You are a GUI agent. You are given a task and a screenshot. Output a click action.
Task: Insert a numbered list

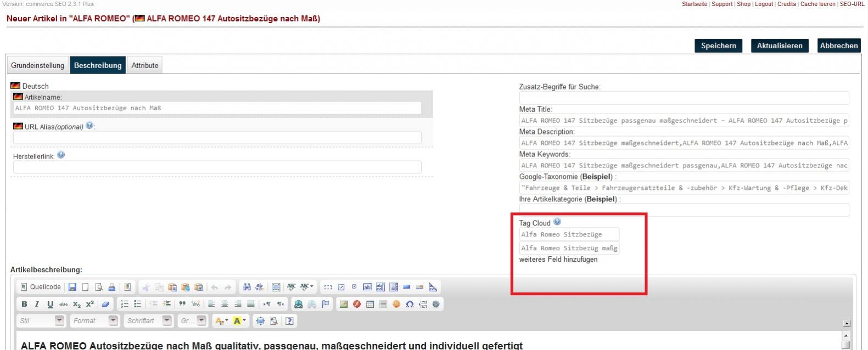click(125, 304)
